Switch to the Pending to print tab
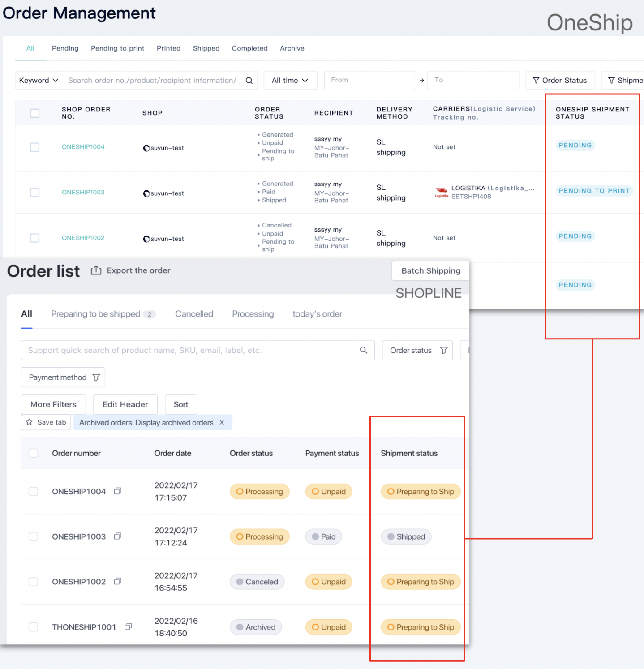Viewport: 644px width, 669px height. [118, 48]
